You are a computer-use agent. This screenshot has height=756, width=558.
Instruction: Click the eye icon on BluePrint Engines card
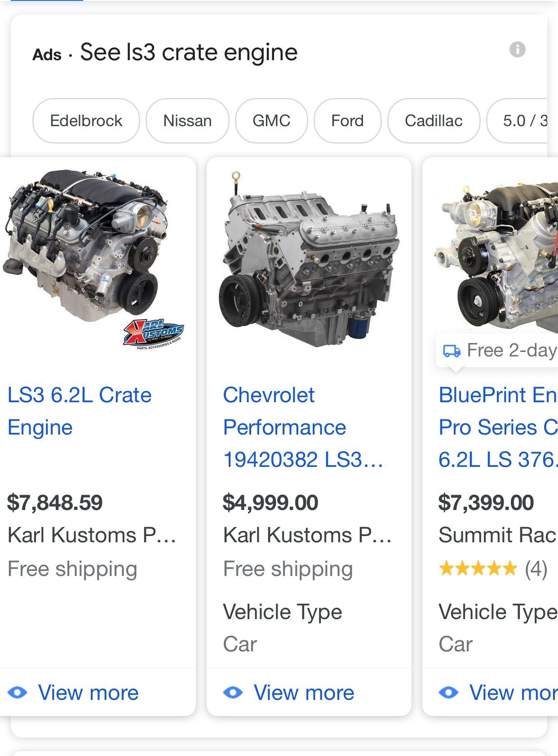pos(449,693)
